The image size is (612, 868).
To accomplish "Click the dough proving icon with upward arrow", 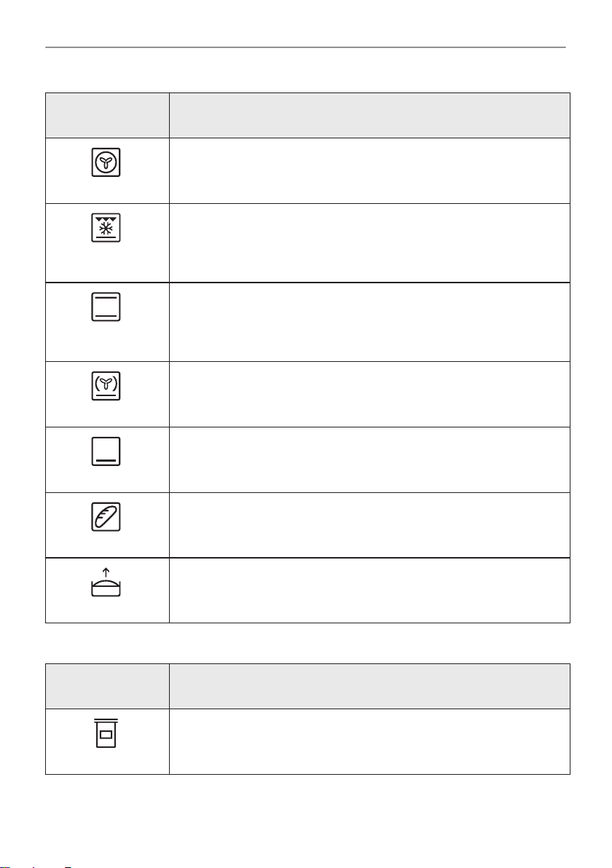I will pyautogui.click(x=106, y=582).
